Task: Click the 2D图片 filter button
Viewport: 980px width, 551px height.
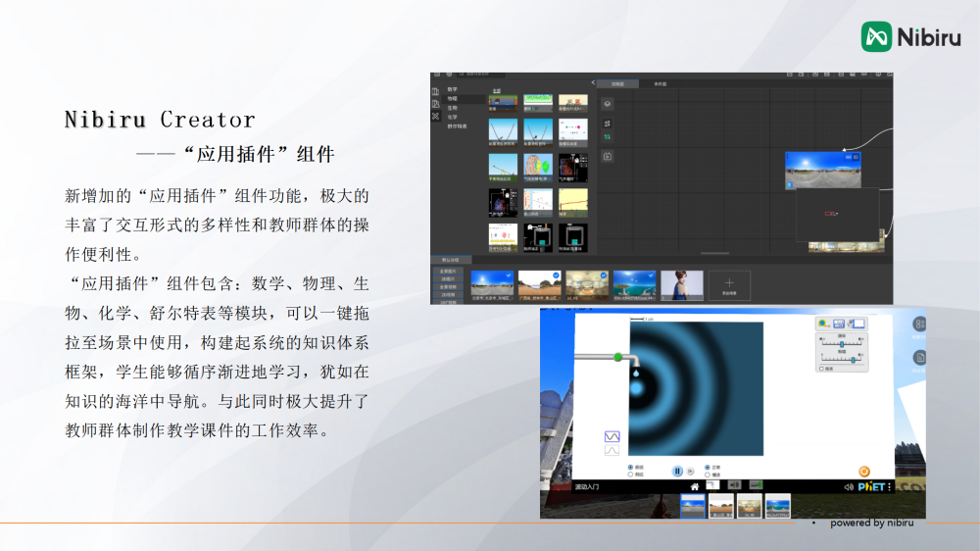Action: click(x=448, y=279)
